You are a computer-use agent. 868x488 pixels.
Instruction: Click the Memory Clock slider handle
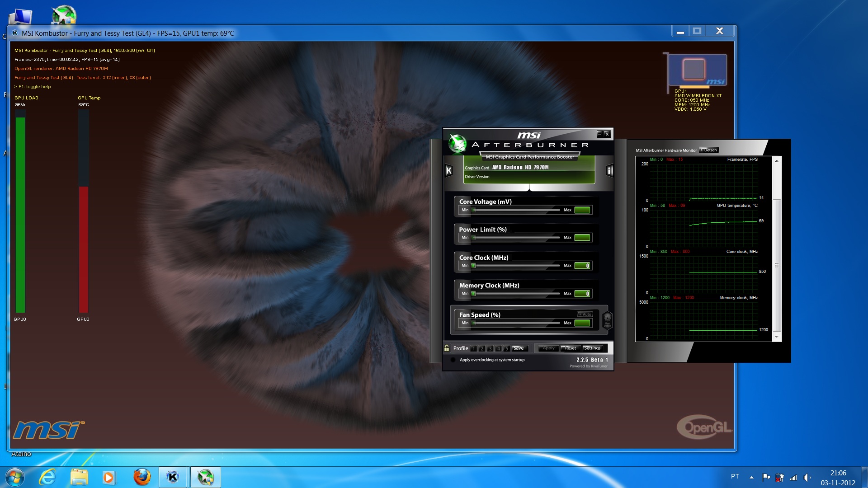pyautogui.click(x=473, y=294)
